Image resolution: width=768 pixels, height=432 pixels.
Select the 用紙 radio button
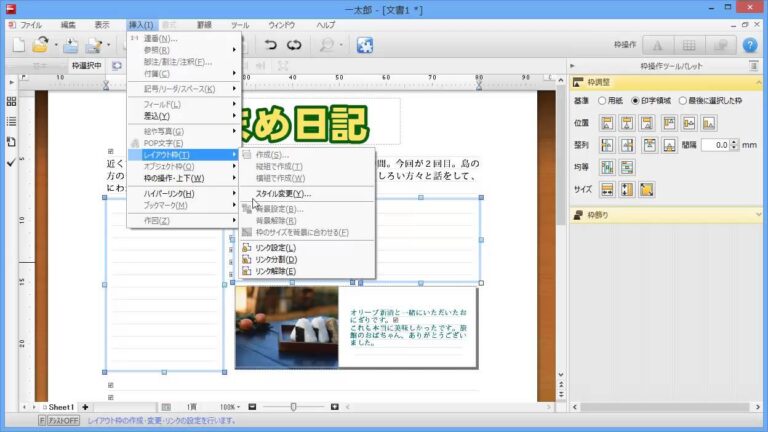[x=602, y=100]
